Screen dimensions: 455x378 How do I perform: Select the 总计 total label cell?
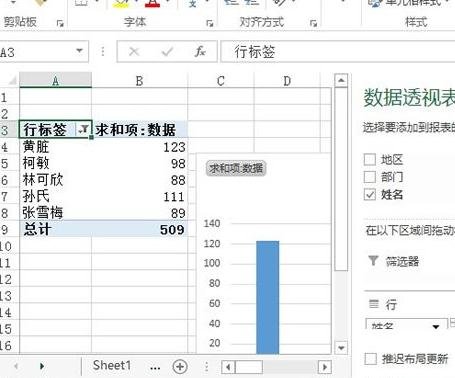(x=55, y=229)
